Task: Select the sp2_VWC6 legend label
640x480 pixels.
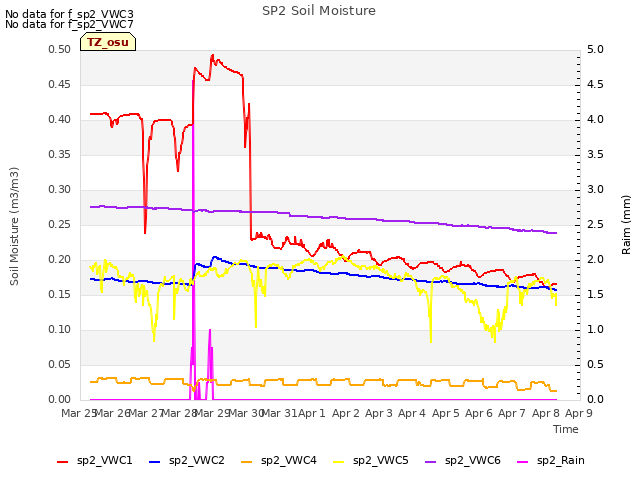Action: (473, 460)
